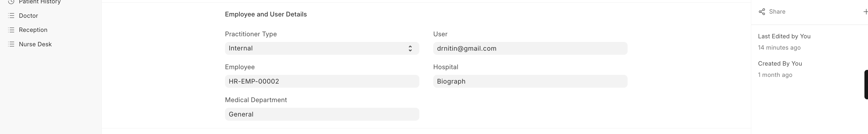
Task: Click the plus icon next to Share
Action: pos(865,12)
